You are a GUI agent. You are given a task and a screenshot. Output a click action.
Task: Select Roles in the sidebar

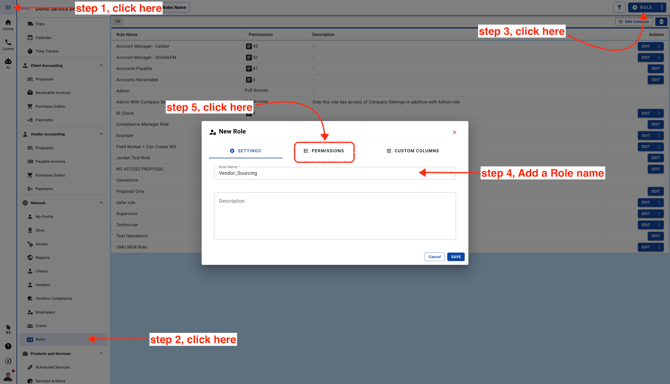(63, 340)
